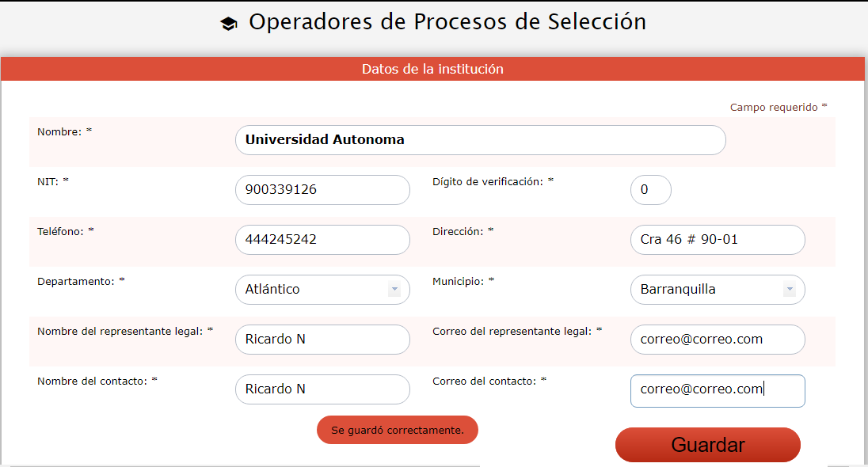Click the 'Se guardó correctamente.' notification
The image size is (868, 467).
point(398,430)
